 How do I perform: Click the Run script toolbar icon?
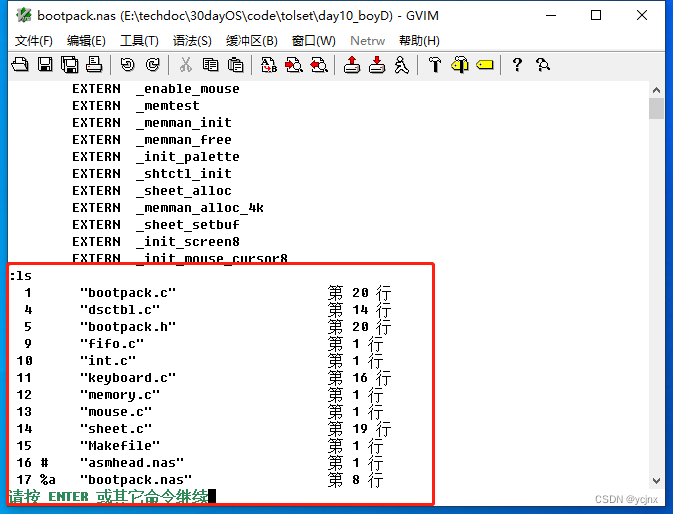click(x=402, y=65)
